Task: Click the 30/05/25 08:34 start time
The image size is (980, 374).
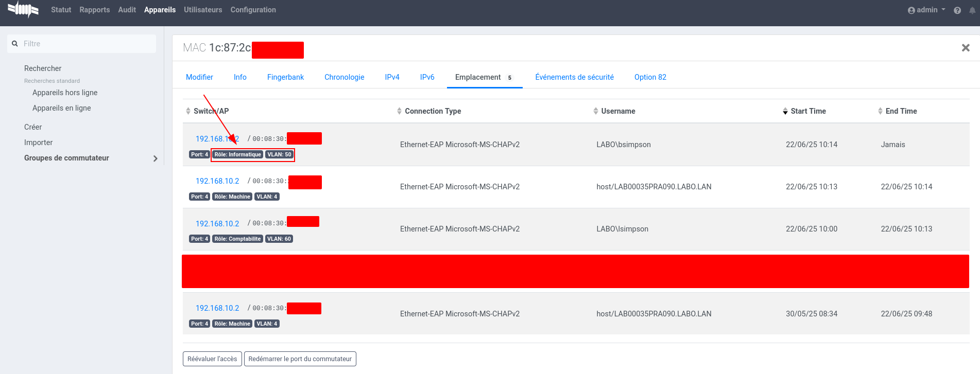Action: [812, 314]
